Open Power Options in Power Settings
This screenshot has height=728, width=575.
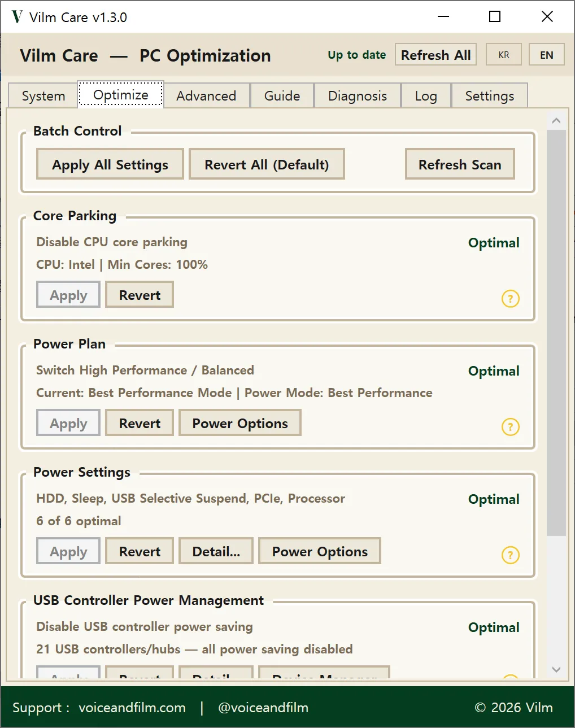(x=320, y=551)
